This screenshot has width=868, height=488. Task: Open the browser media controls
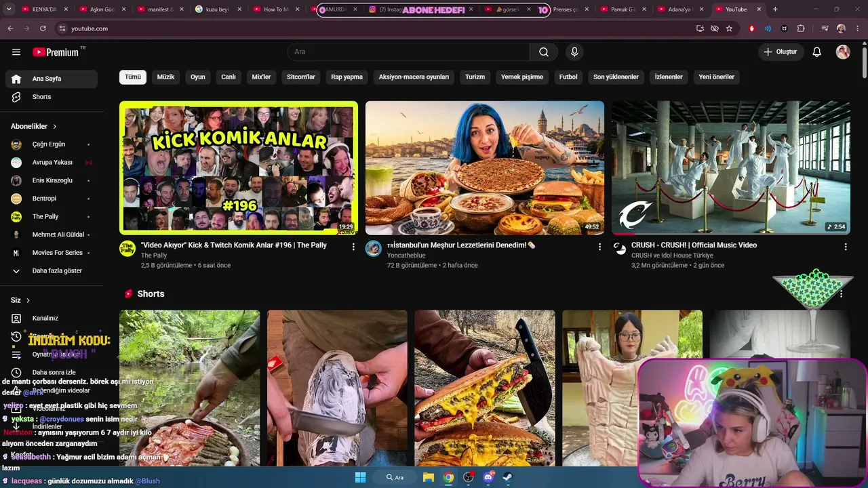[825, 28]
